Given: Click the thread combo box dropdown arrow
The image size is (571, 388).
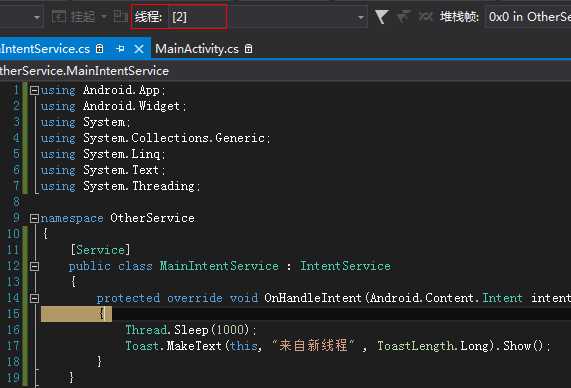Looking at the screenshot, I should [x=361, y=17].
